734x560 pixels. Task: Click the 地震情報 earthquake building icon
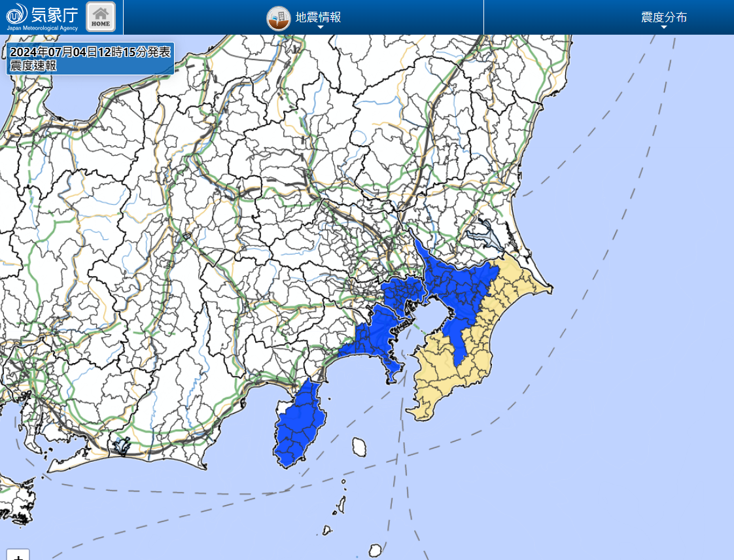click(x=279, y=18)
